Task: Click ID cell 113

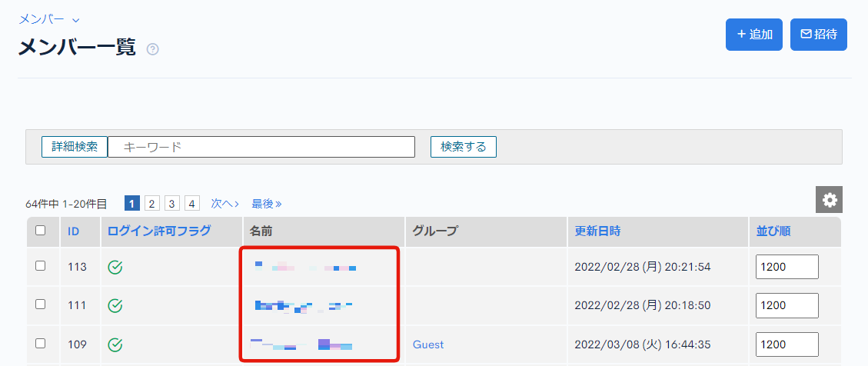Action: click(x=78, y=267)
